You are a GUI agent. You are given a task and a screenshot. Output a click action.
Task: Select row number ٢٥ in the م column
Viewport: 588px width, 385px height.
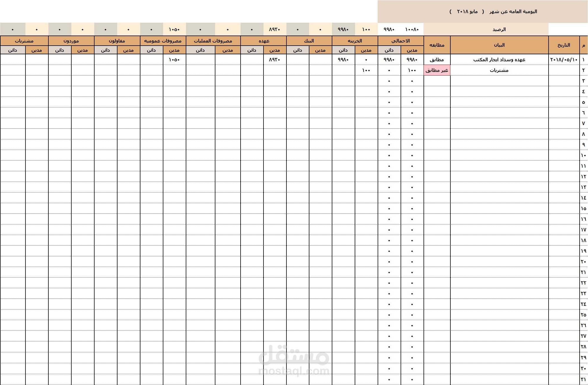(x=584, y=315)
